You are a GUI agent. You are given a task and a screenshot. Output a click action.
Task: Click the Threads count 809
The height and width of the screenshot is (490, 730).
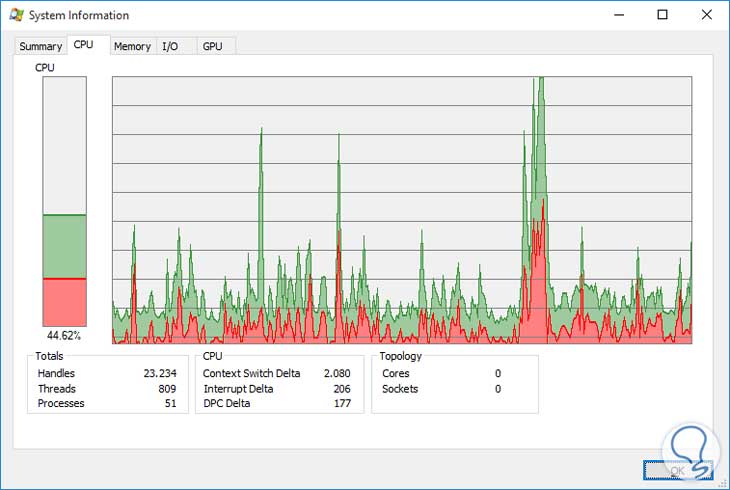(167, 388)
